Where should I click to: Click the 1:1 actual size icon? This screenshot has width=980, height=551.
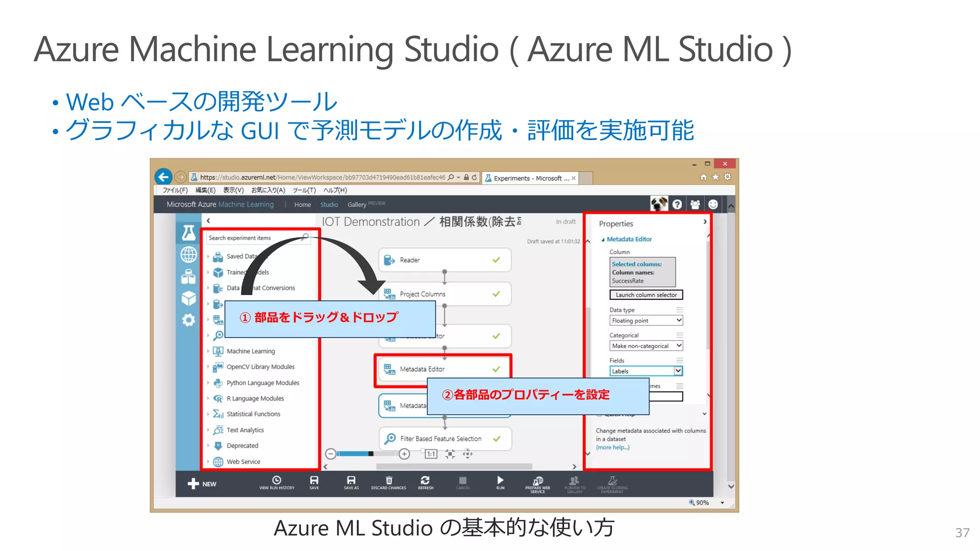pos(431,454)
